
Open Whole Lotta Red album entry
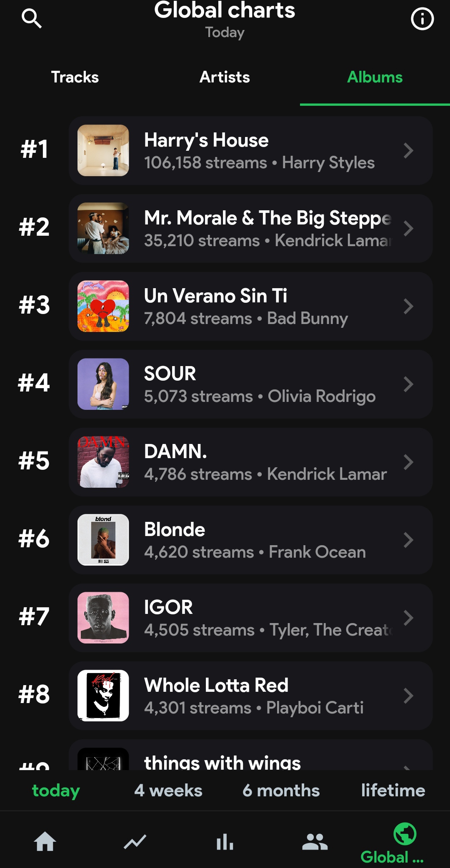coord(250,696)
